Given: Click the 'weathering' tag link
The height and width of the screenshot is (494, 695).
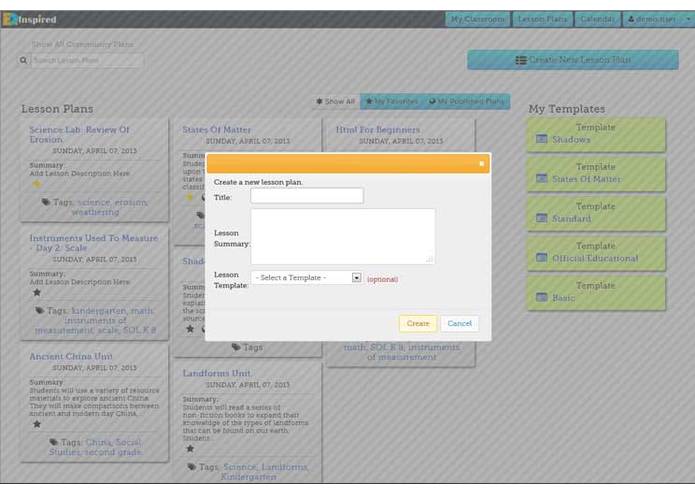Looking at the screenshot, I should (x=95, y=212).
